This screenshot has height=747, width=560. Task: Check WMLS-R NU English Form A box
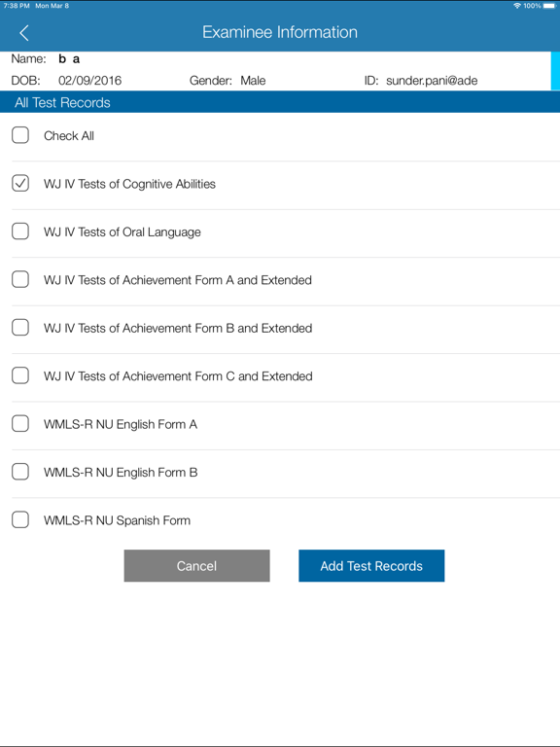[x=20, y=423]
